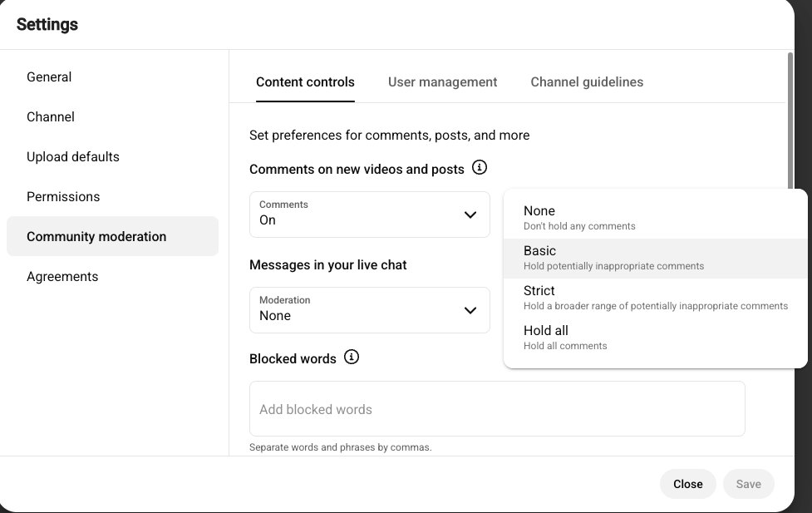Click the settings panel vertical scrollbar
The width and height of the screenshot is (812, 513).
(790, 121)
